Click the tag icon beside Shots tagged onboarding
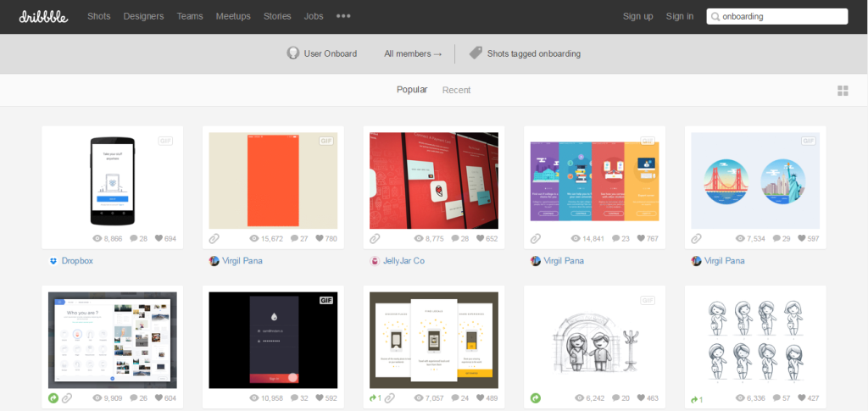 point(476,53)
